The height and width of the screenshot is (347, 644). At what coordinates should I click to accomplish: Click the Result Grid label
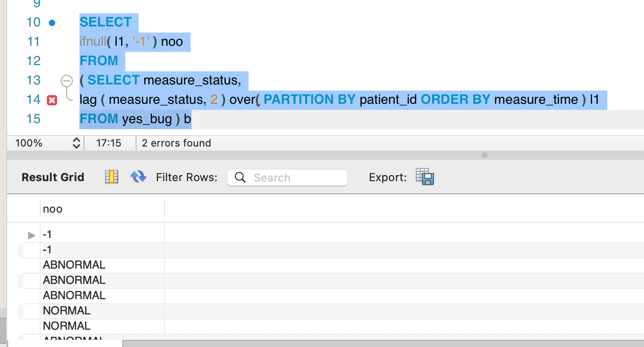pos(53,177)
